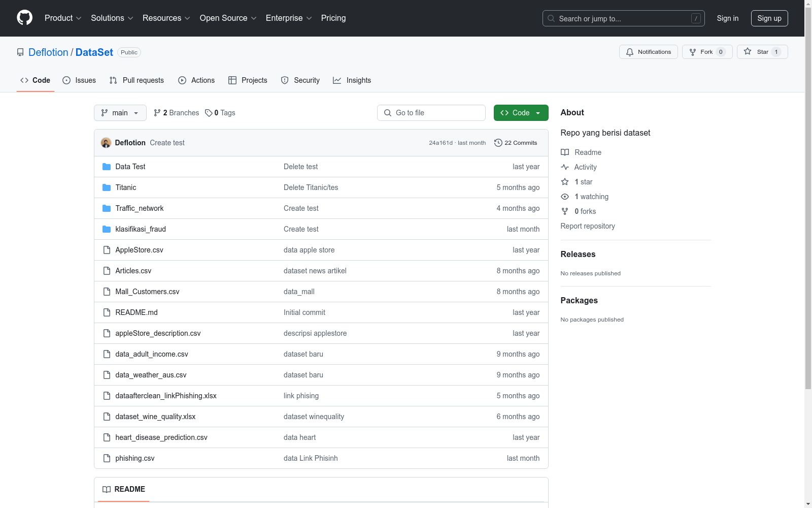Open the Deflotion owner link in title
Screen dimensions: 812x508
click(48, 52)
